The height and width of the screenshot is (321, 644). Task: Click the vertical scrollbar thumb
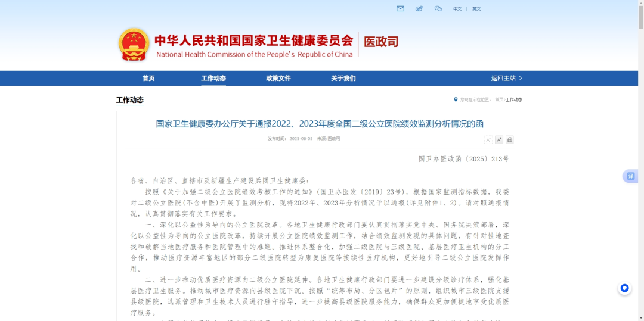click(640, 17)
